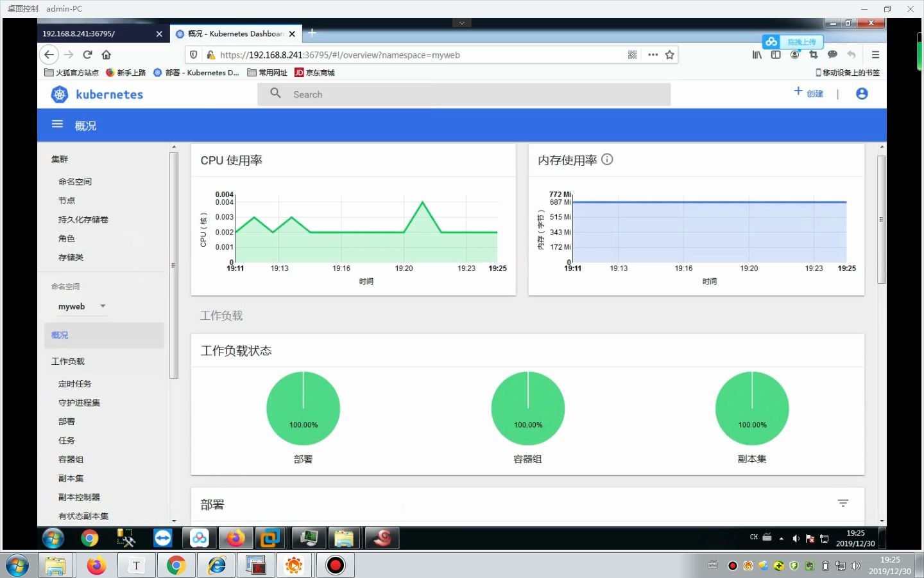Click the insecure connection lock icon
Image resolution: width=924 pixels, height=578 pixels.
coord(210,55)
